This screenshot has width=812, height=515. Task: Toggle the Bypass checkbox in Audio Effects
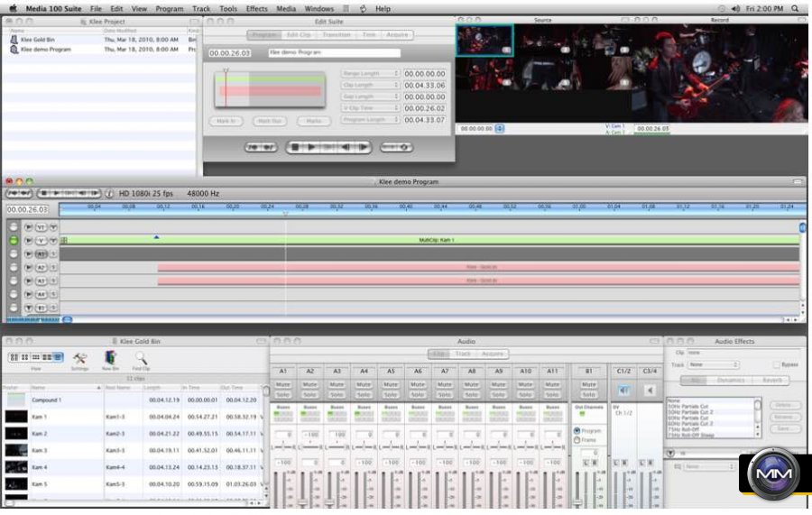776,365
